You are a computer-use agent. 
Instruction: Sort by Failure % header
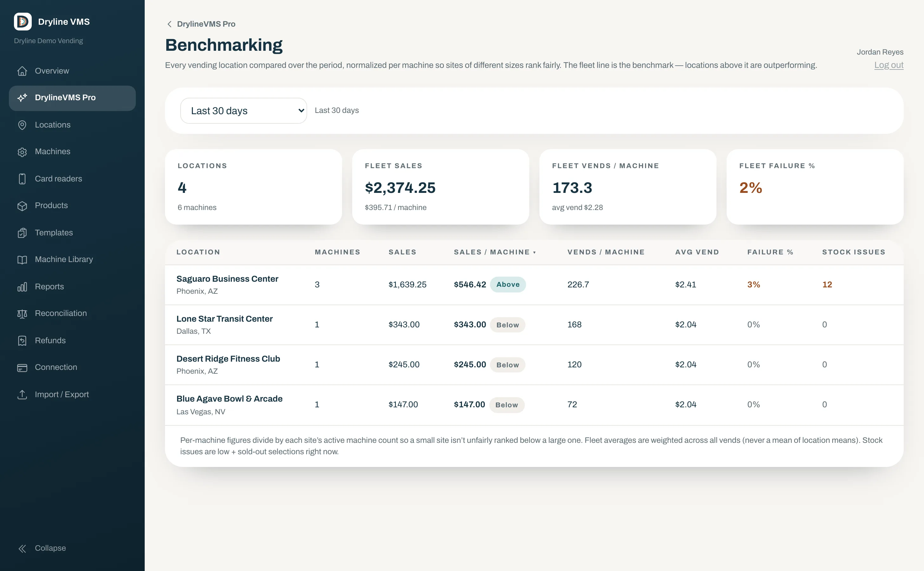pyautogui.click(x=770, y=252)
